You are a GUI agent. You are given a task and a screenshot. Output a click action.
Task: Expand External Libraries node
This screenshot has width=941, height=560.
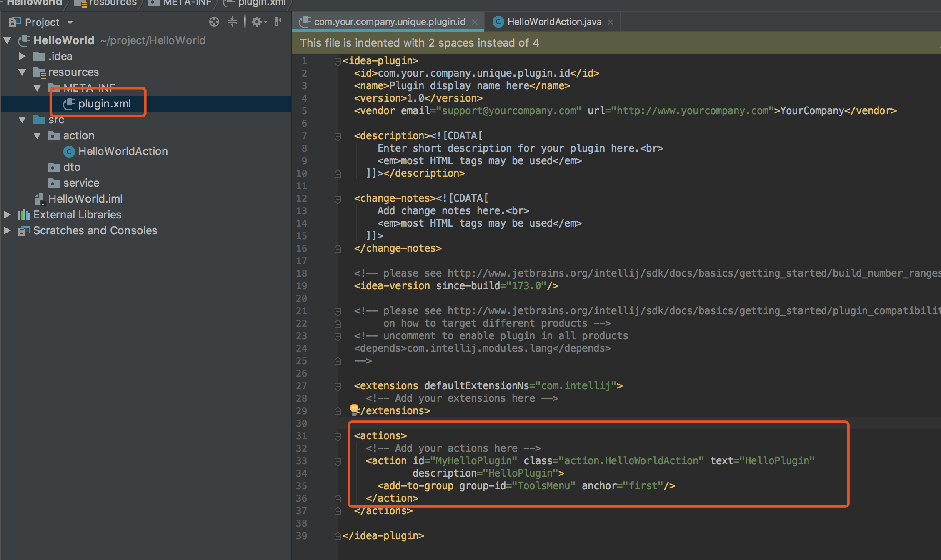7,215
